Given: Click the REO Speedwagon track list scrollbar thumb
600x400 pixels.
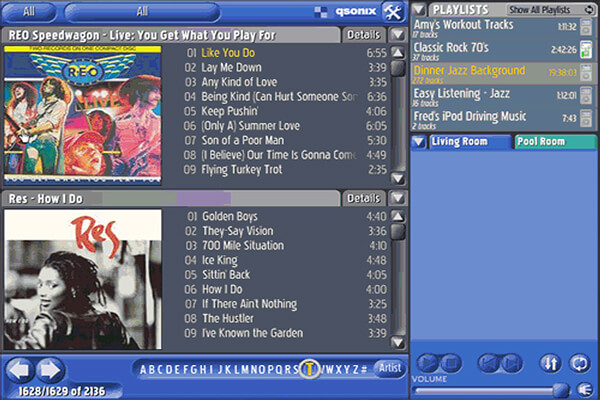Looking at the screenshot, I should coord(398,68).
